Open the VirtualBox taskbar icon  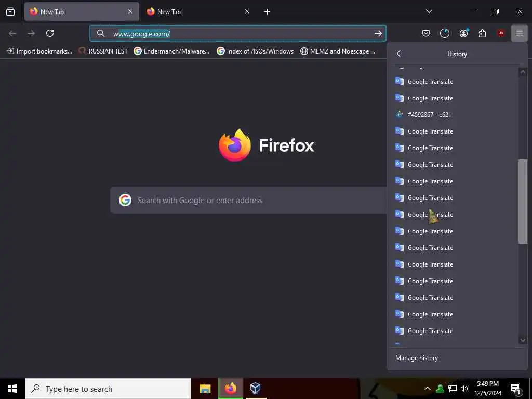pos(256,389)
